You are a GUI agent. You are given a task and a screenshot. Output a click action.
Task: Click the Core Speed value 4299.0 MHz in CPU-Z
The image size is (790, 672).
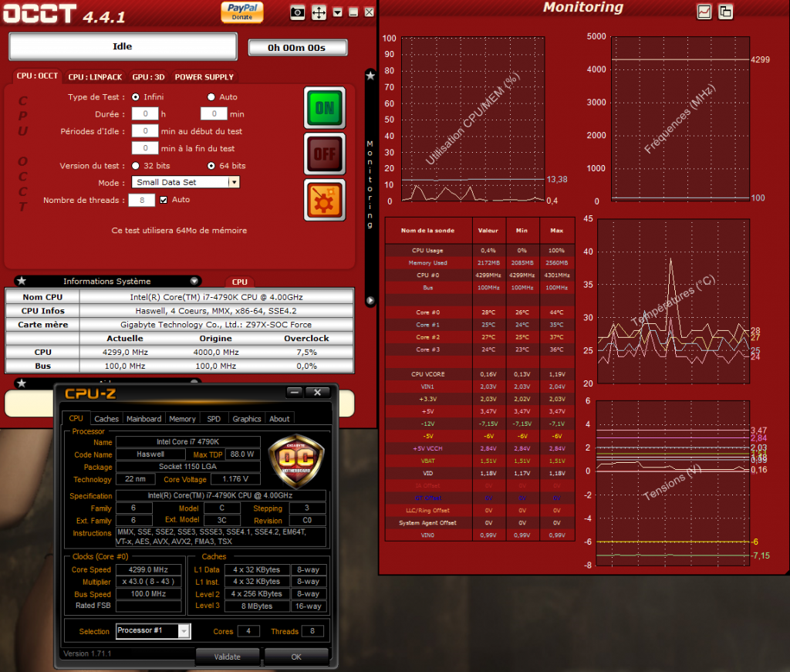[148, 569]
